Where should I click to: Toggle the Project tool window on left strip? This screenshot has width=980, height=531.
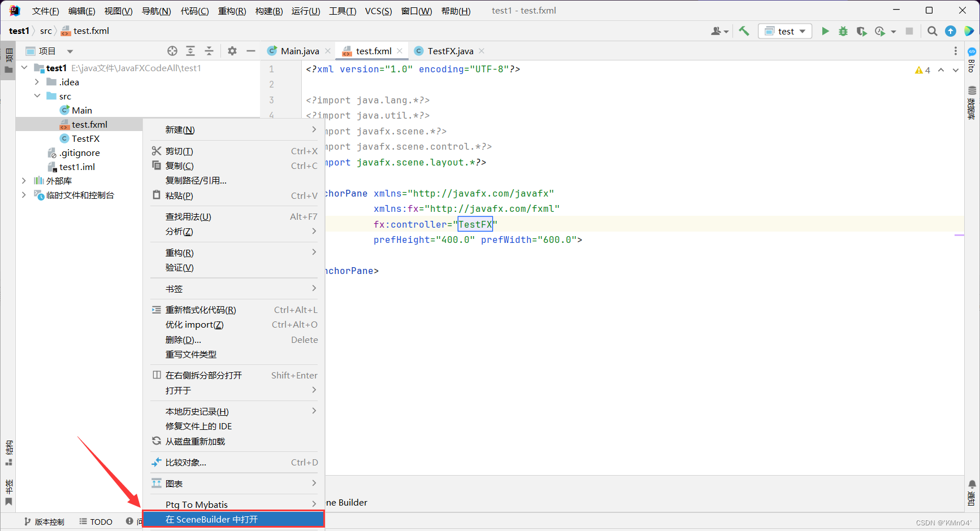pos(8,61)
